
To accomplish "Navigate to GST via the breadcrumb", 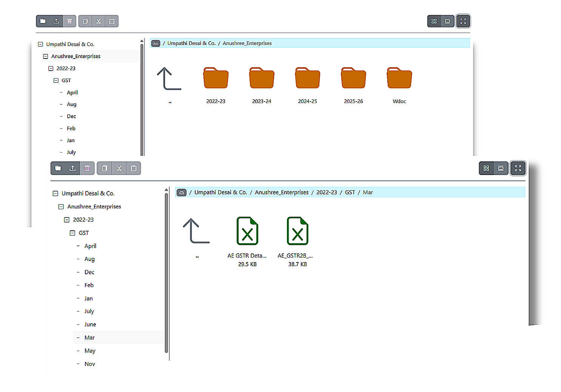I will pyautogui.click(x=350, y=192).
